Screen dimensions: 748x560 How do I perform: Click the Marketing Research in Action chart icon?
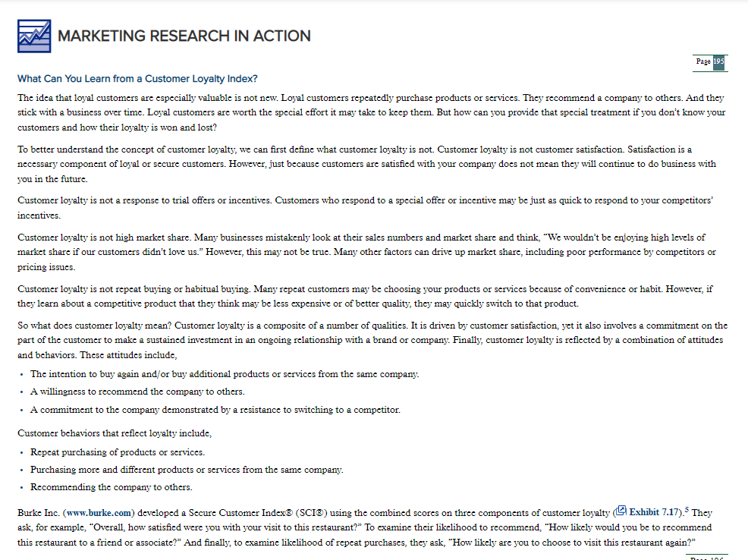tap(34, 36)
